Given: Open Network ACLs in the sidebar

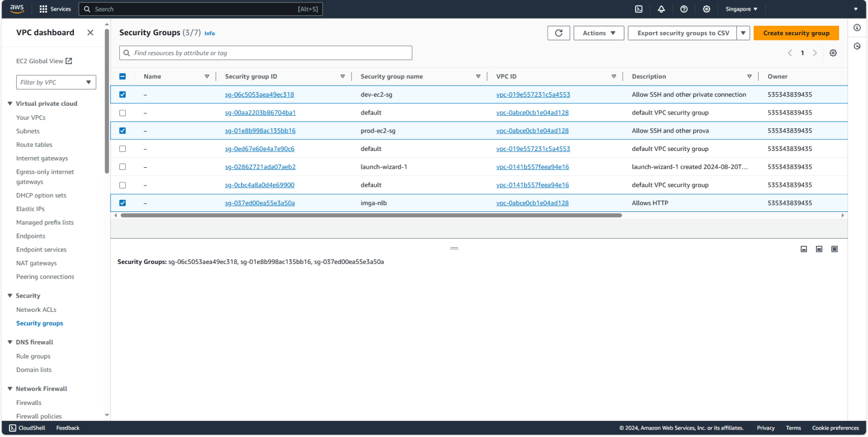Looking at the screenshot, I should tap(36, 310).
